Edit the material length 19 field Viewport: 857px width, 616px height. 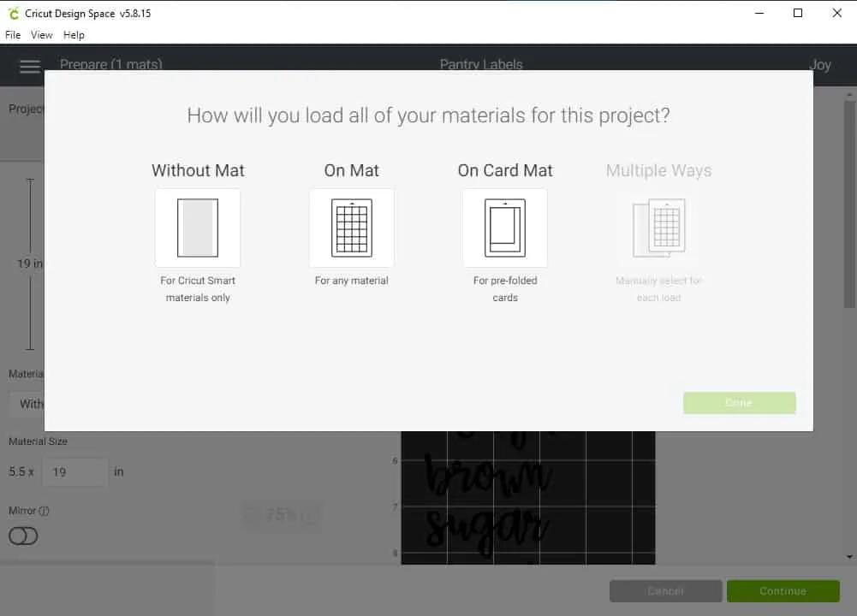pos(75,471)
